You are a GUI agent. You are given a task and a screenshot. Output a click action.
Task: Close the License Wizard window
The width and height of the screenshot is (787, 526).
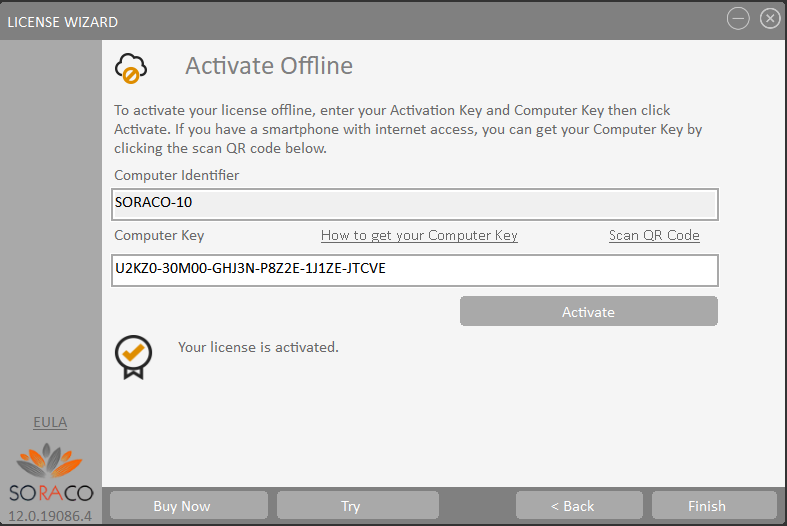[770, 19]
